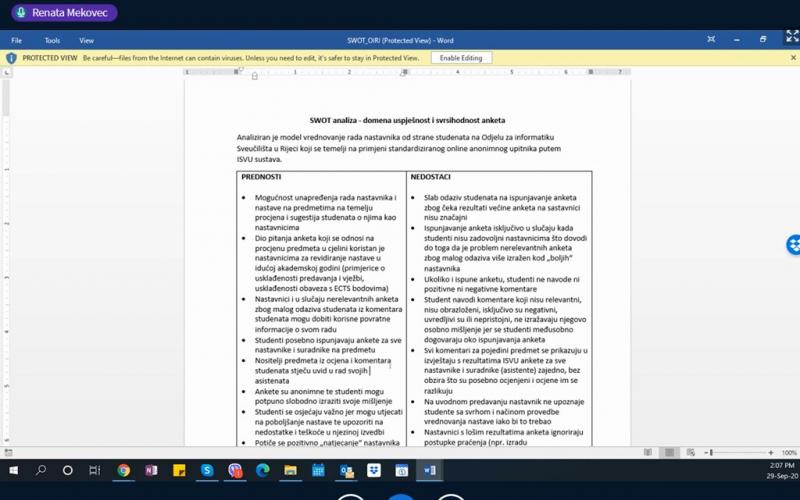800x500 pixels.
Task: Click the Enable Editing button
Action: pos(461,58)
